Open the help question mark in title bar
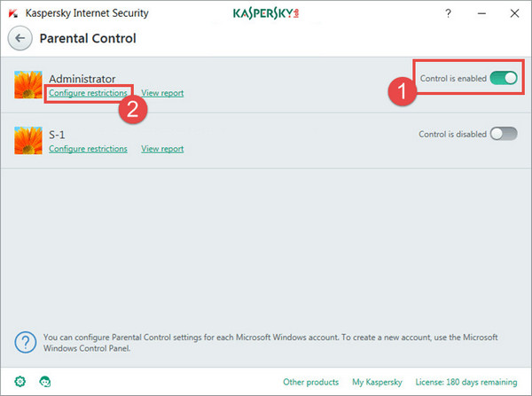Image resolution: width=532 pixels, height=396 pixels. click(448, 13)
